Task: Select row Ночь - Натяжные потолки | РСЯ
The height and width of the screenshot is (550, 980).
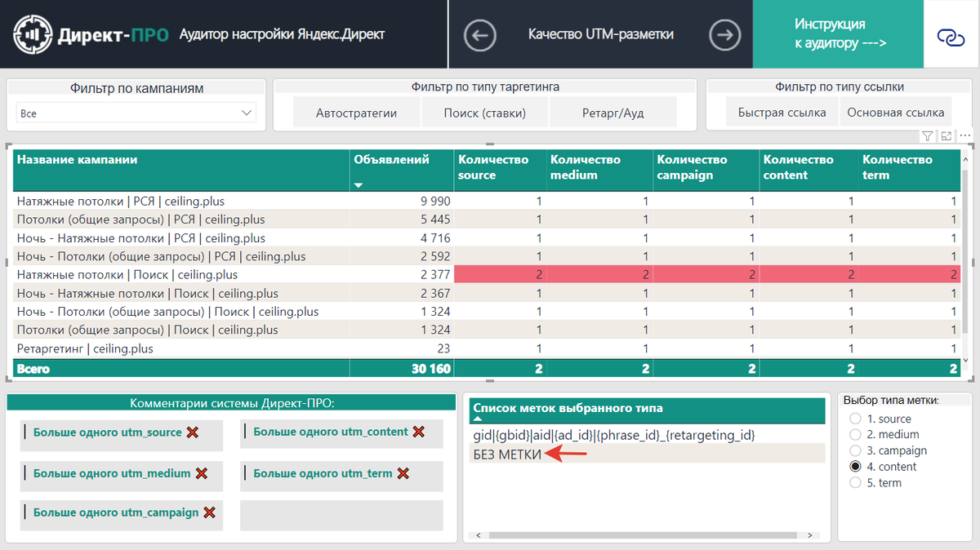Action: 487,238
